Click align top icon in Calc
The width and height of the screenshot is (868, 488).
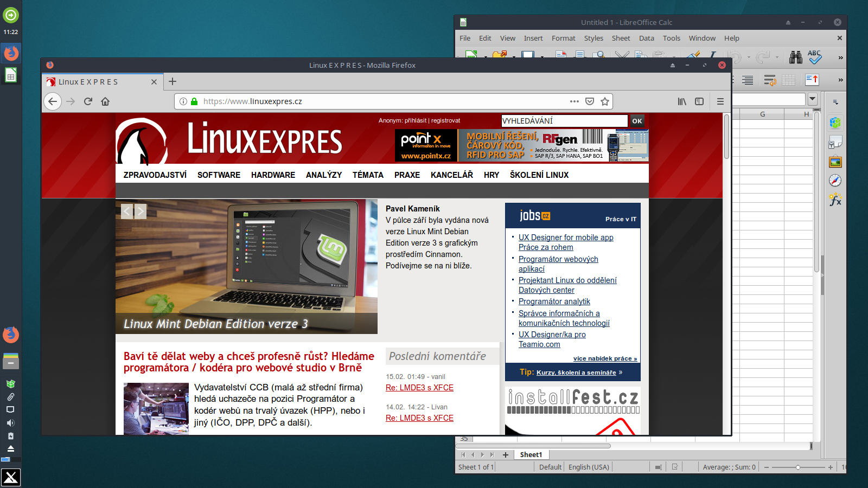[812, 80]
